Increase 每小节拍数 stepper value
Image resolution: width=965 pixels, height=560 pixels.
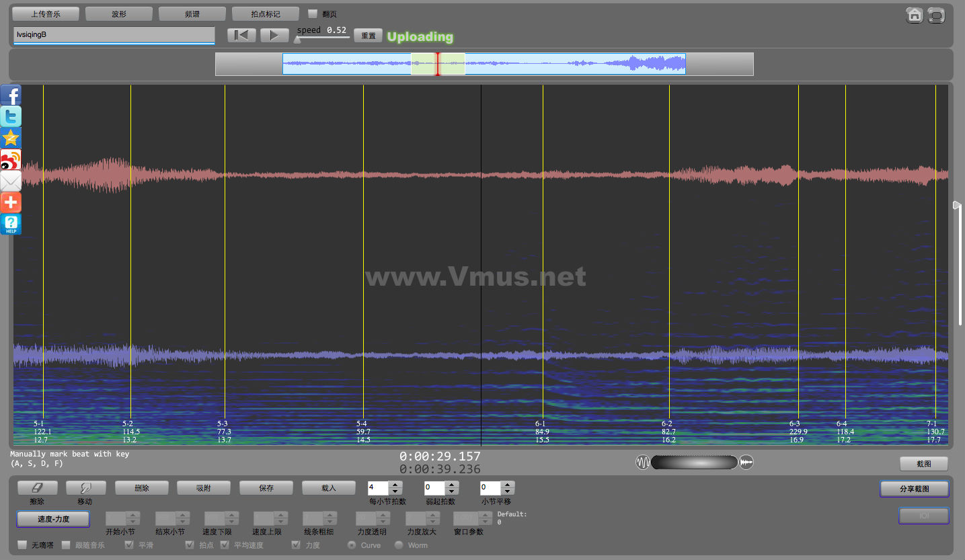pyautogui.click(x=396, y=485)
